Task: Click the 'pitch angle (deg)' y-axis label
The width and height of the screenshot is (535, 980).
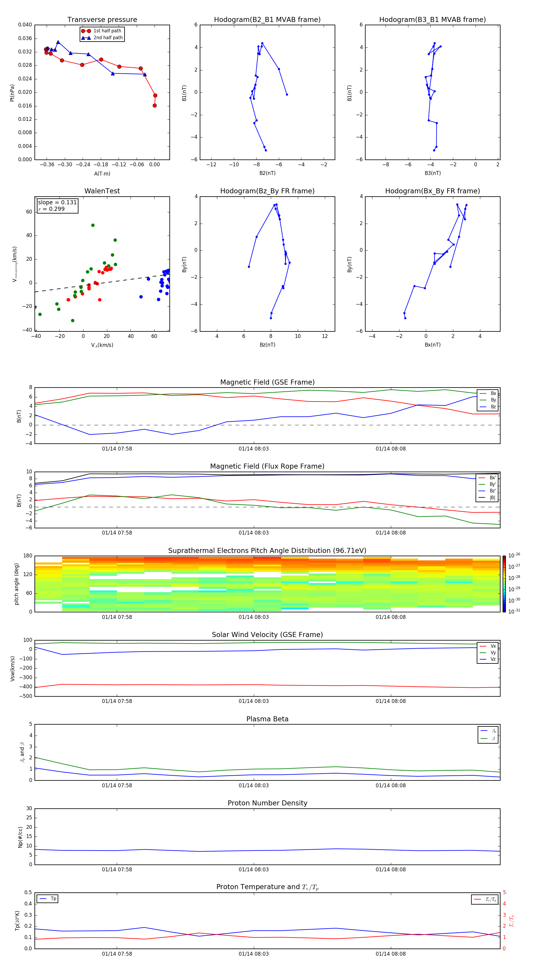Action: (16, 584)
